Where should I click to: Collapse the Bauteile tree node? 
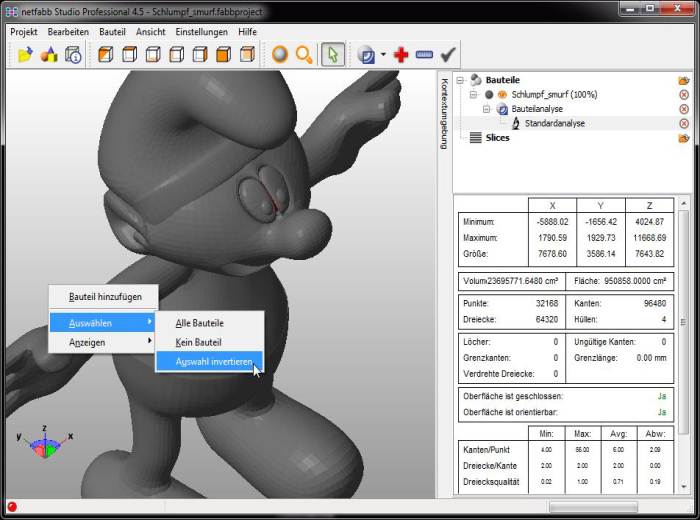click(x=460, y=80)
